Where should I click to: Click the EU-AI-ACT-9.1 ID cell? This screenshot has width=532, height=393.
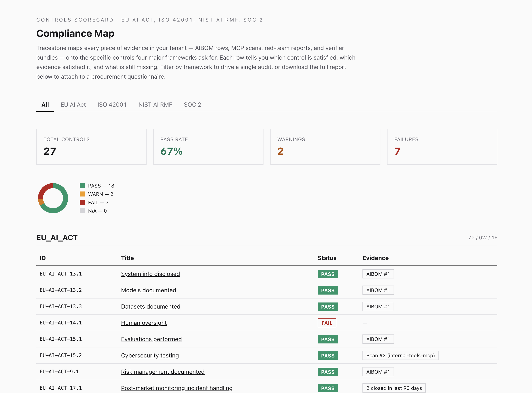pyautogui.click(x=59, y=372)
